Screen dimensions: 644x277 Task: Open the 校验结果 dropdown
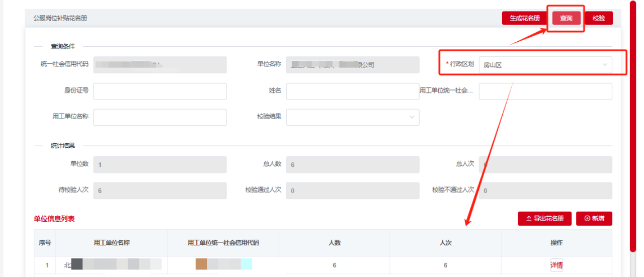pyautogui.click(x=352, y=117)
